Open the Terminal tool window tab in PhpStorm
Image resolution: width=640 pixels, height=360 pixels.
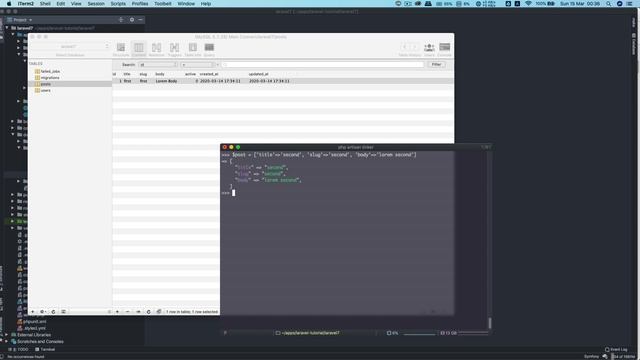pos(45,349)
